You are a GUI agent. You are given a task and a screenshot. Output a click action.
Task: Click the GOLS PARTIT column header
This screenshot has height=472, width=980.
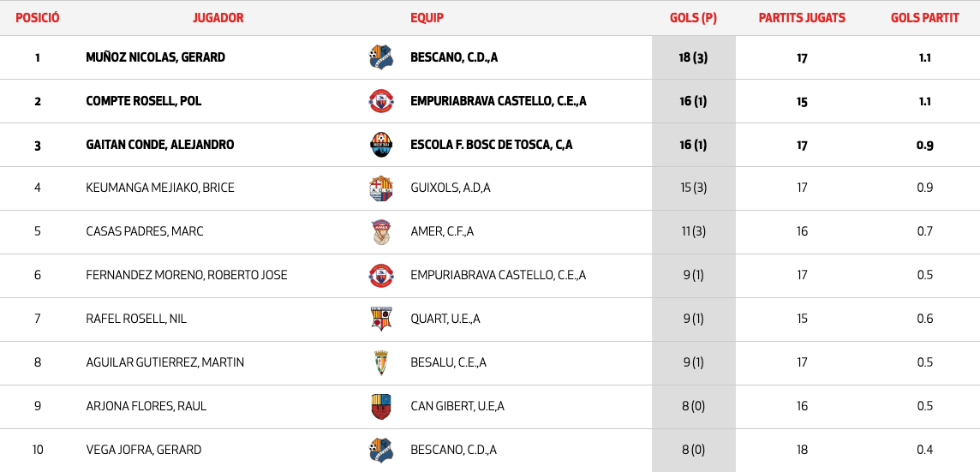(924, 18)
